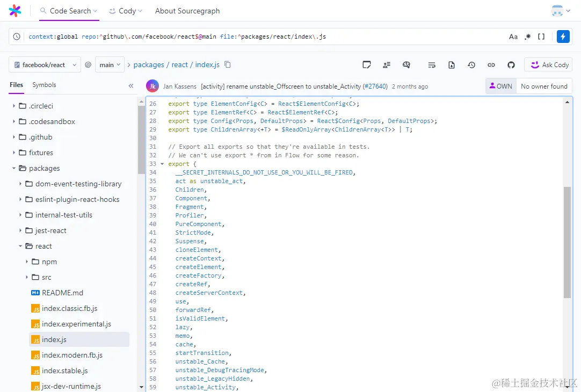Open facebook/react repository dropdown

coord(45,65)
